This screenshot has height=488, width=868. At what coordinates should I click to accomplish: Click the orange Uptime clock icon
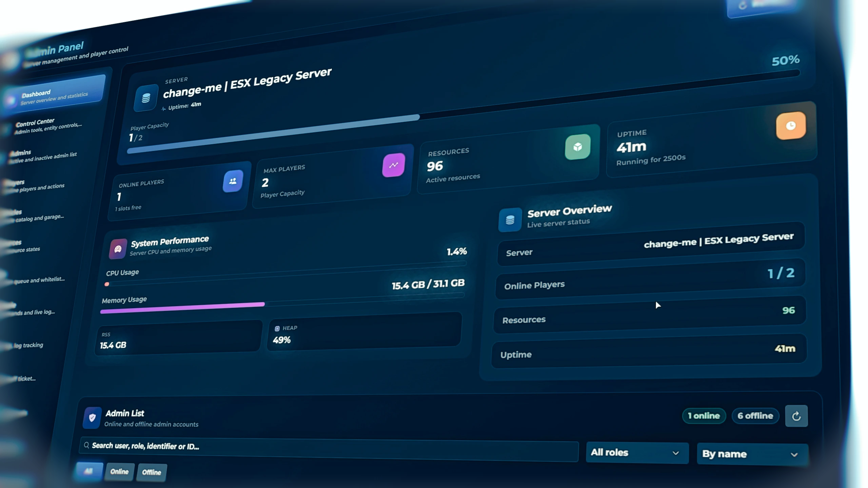[x=791, y=125]
